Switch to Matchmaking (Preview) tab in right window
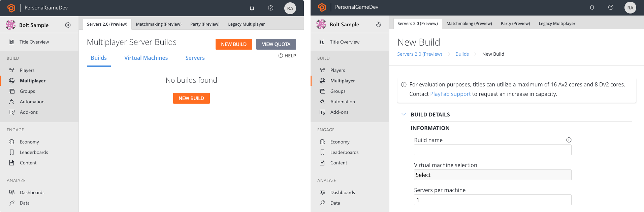 click(469, 24)
